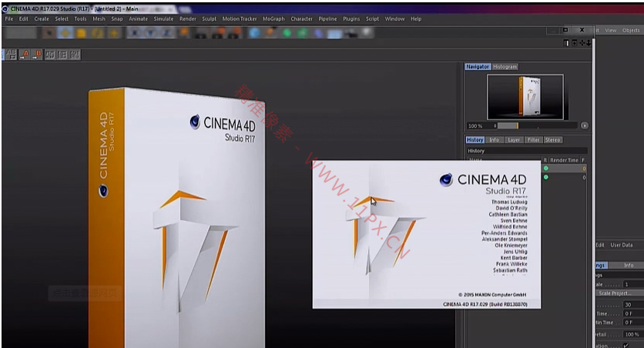Image resolution: width=644 pixels, height=348 pixels.
Task: Switch to the Histogram tab
Action: (505, 66)
